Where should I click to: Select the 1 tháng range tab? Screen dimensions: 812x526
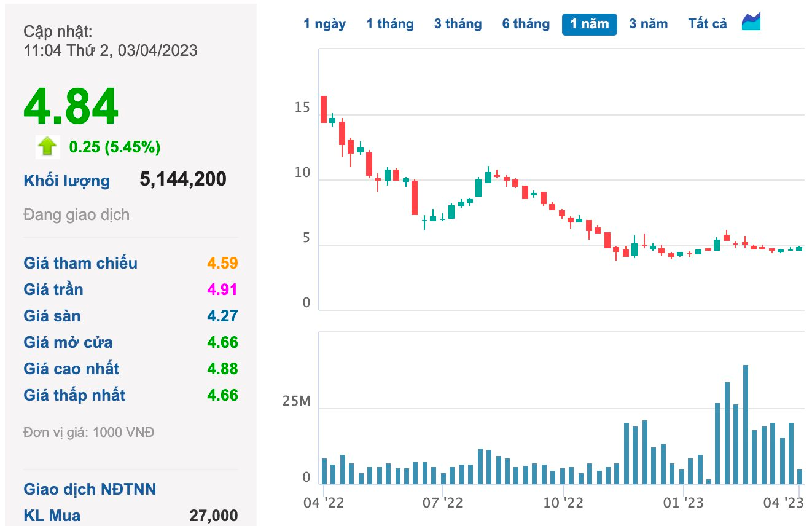tap(390, 24)
